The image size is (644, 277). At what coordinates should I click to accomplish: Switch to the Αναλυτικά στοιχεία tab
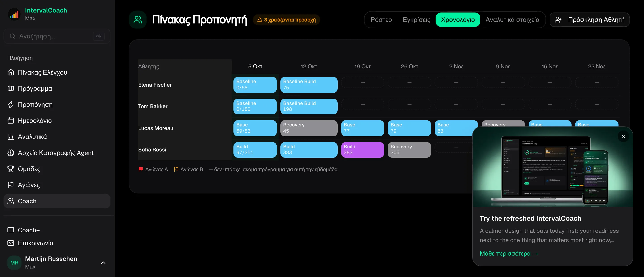tap(512, 19)
